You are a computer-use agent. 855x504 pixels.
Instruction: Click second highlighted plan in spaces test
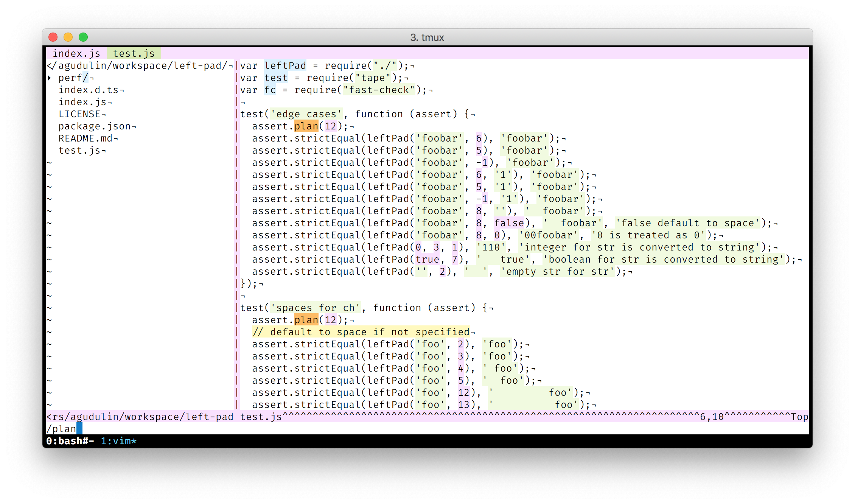[x=306, y=320]
